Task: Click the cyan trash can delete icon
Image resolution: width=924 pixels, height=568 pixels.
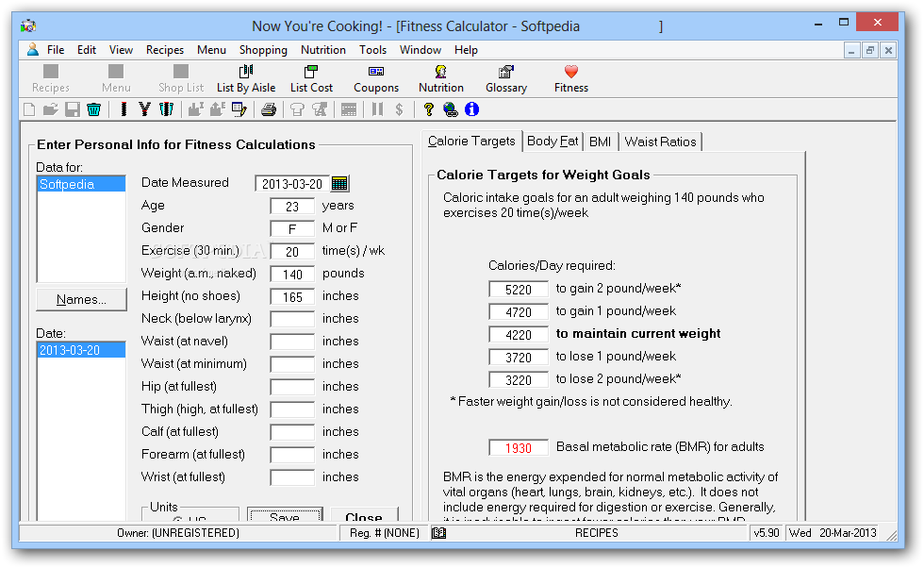Action: click(x=93, y=109)
